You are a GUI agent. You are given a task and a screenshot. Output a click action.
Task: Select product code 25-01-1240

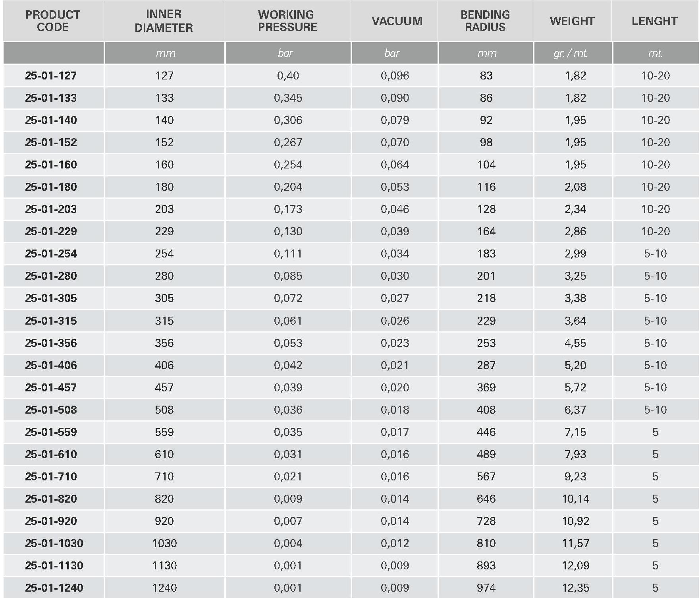point(54,588)
